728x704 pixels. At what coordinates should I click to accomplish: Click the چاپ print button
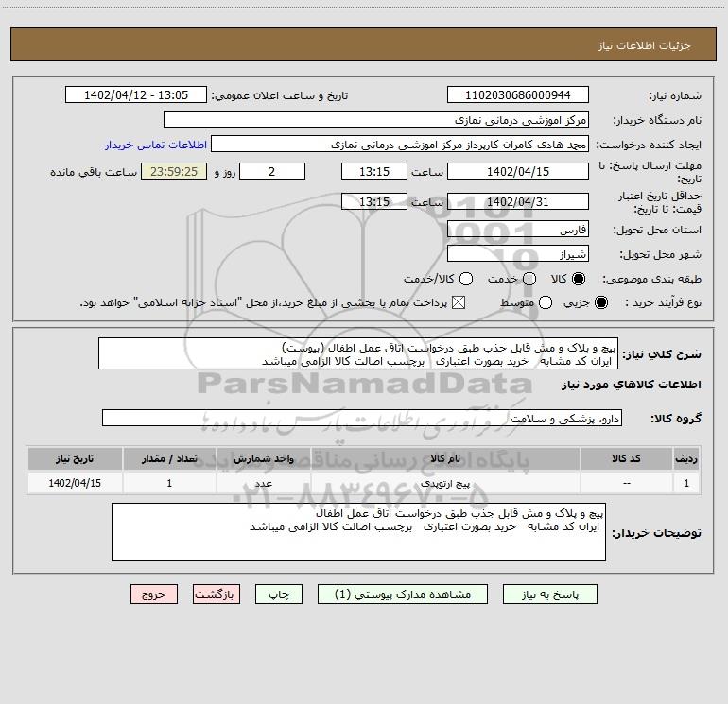point(279,594)
